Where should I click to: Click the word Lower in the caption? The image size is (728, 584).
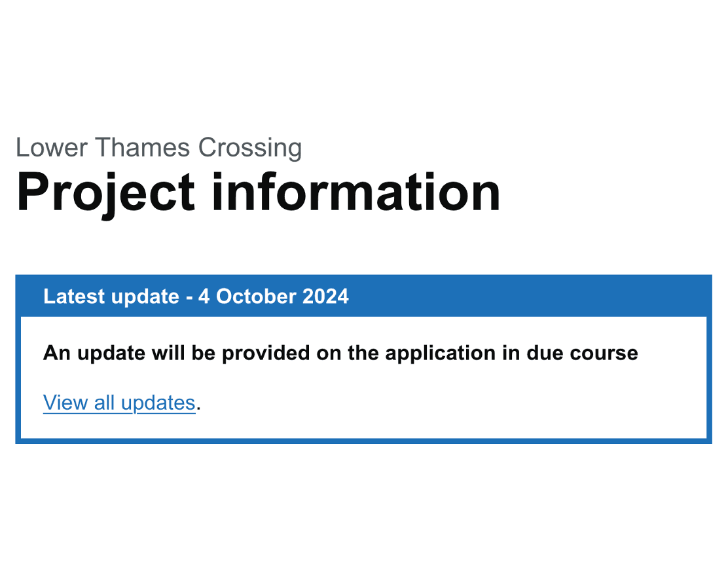tap(43, 148)
